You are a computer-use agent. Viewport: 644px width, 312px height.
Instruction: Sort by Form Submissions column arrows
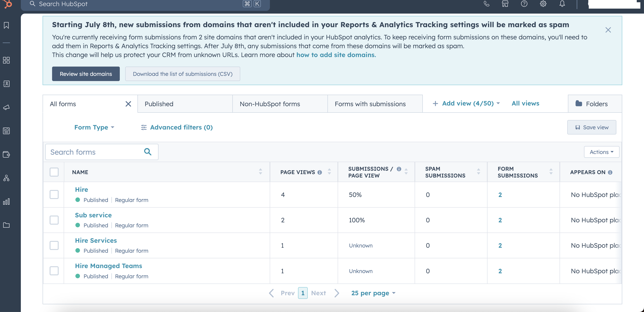coord(551,171)
